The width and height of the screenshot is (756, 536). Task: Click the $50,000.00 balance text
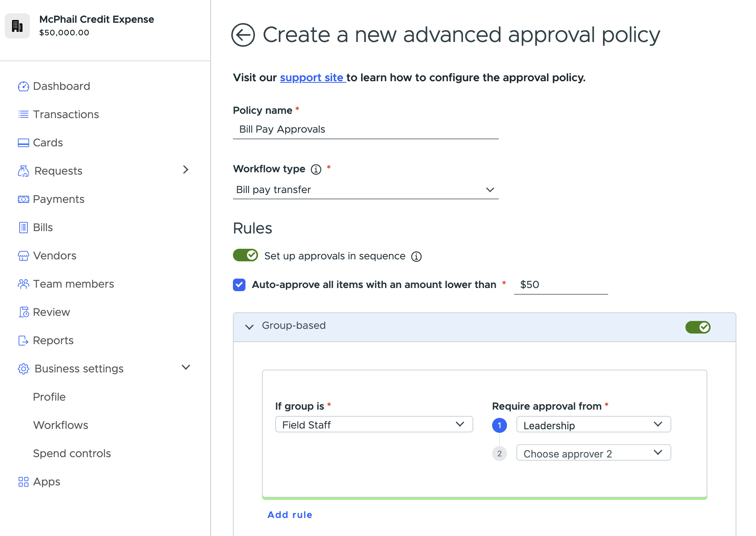[64, 33]
